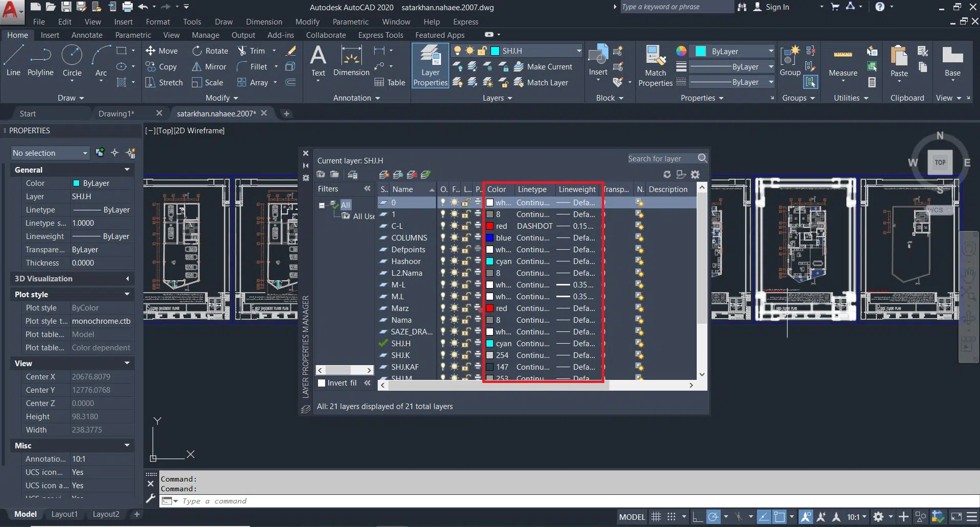
Task: Open the SHJ.H layer dropdown in ribbon
Action: coord(579,51)
